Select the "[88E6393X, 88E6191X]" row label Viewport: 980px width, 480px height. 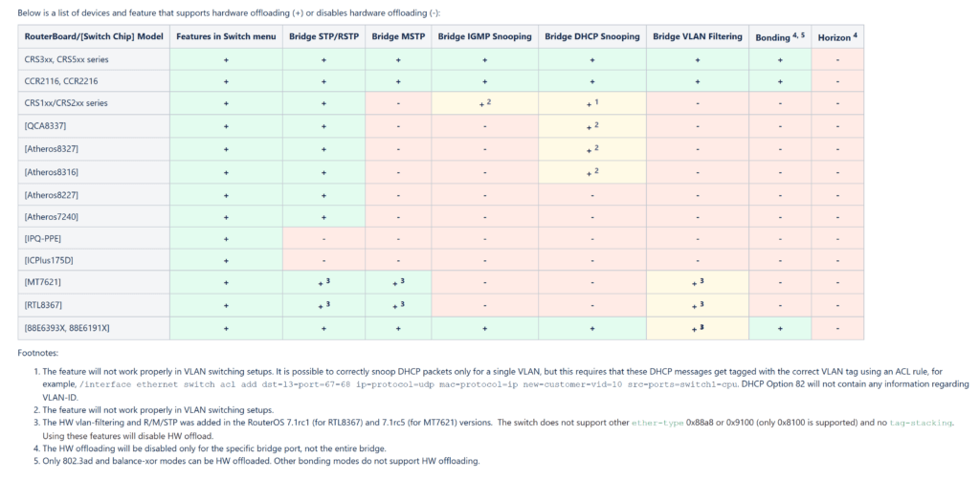coord(94,328)
